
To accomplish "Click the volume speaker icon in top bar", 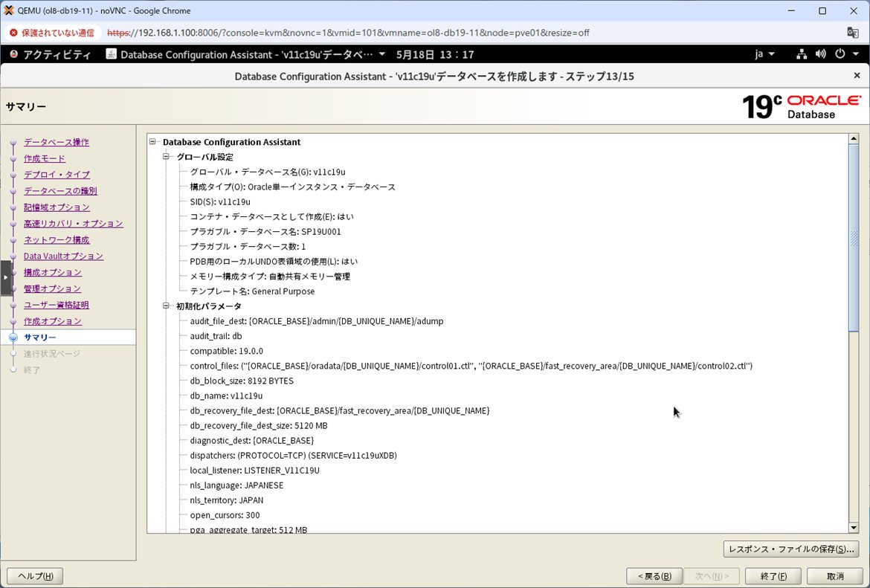I will (821, 54).
